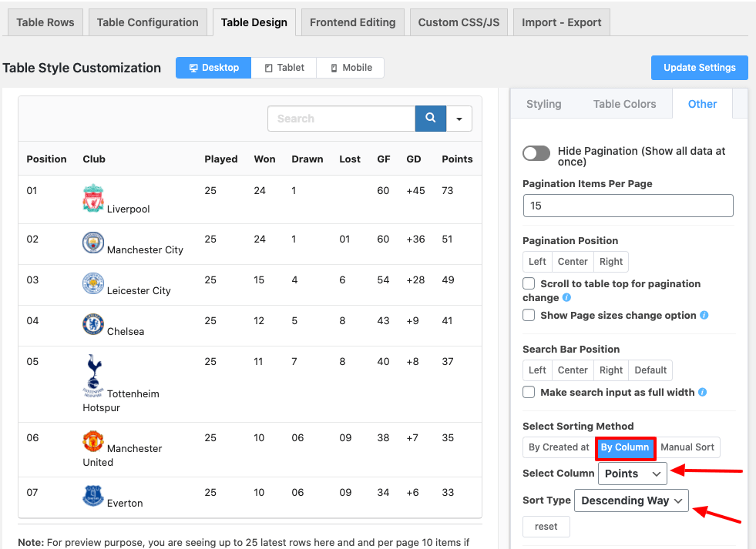Open the search options caret dropdown

click(x=459, y=119)
